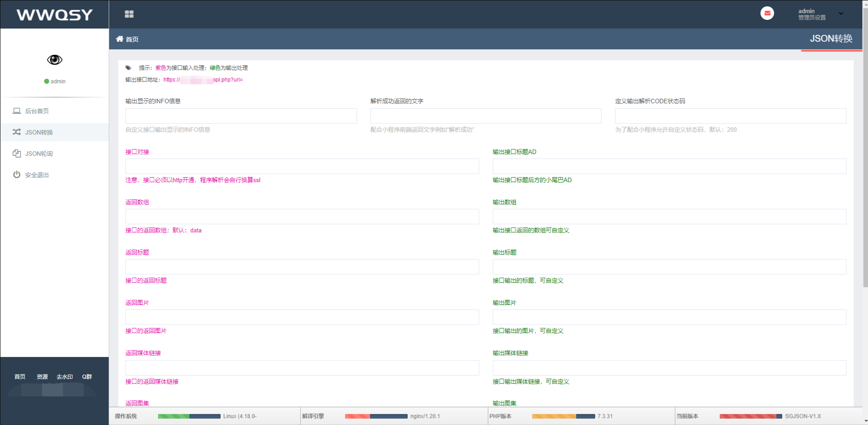
Task: Click the 资源 footer link
Action: pos(42,376)
